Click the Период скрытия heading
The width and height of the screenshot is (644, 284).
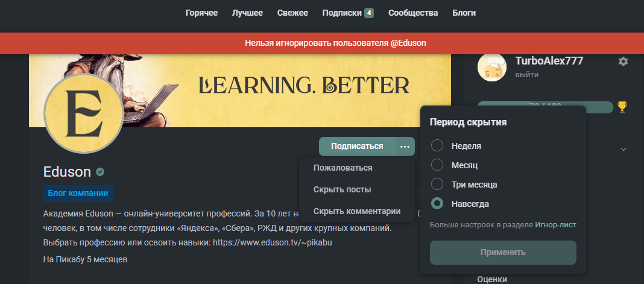click(468, 122)
